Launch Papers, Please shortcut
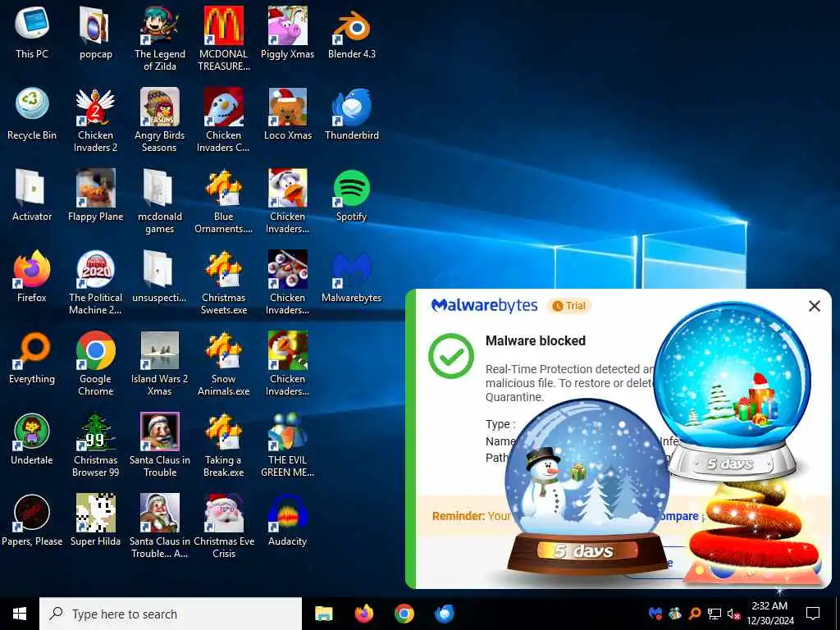840x630 pixels. point(32,520)
